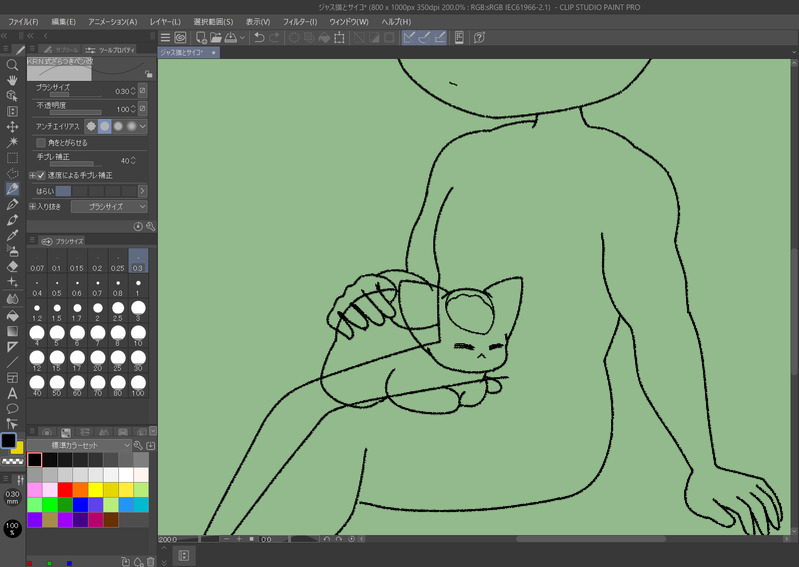This screenshot has width=799, height=567.
Task: Expand 入り抜き plus expander
Action: click(x=32, y=206)
